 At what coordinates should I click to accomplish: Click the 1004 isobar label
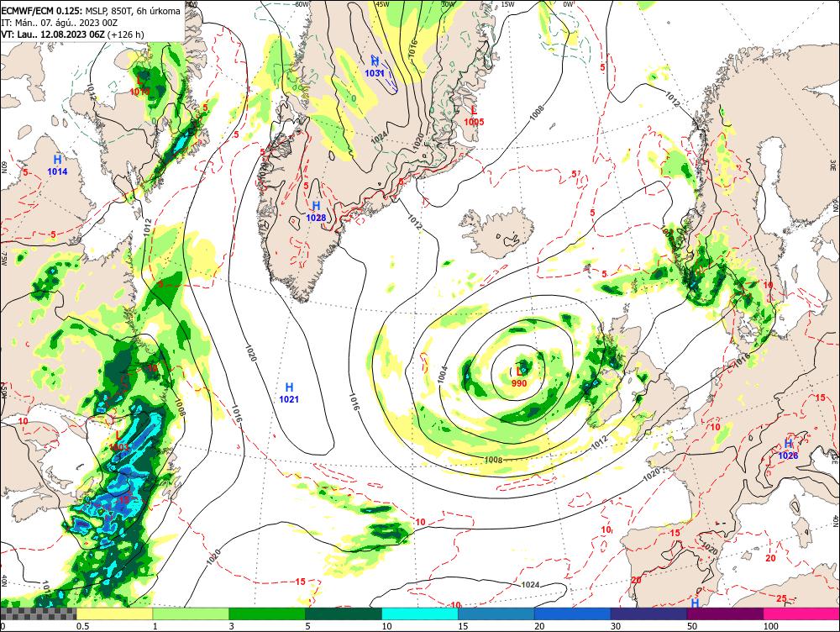click(442, 374)
